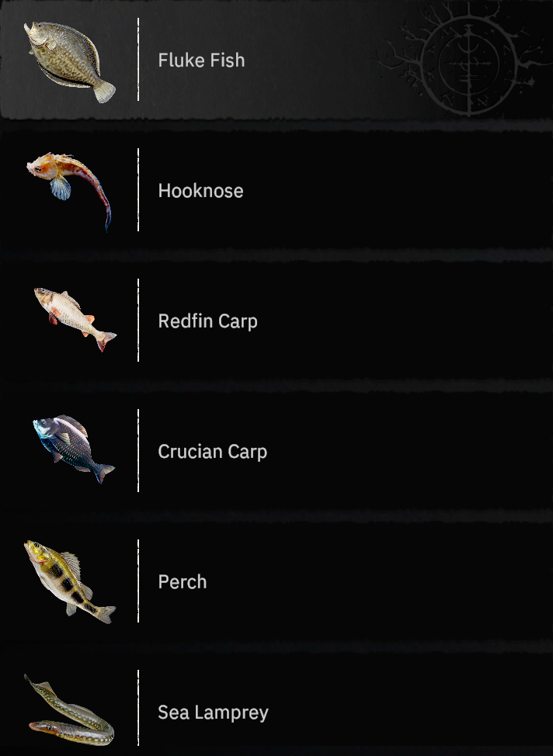Image resolution: width=553 pixels, height=756 pixels.
Task: Click the vertical divider beside Fluke Fish
Action: point(138,59)
